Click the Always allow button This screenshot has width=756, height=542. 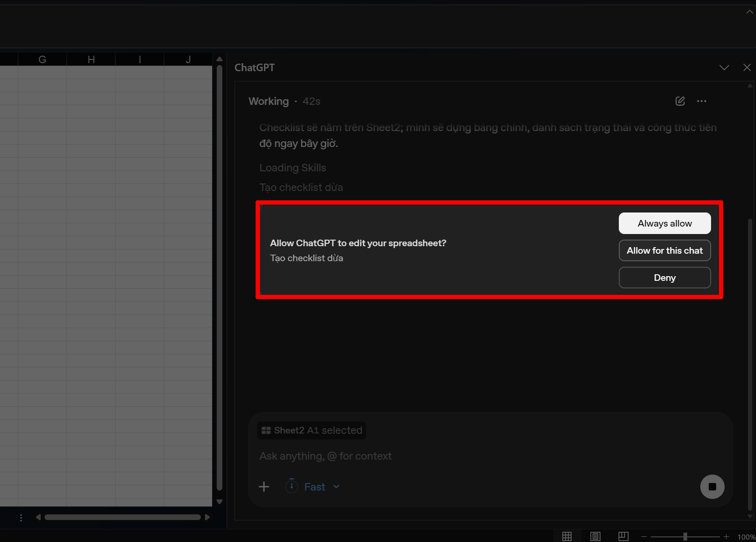pyautogui.click(x=665, y=223)
